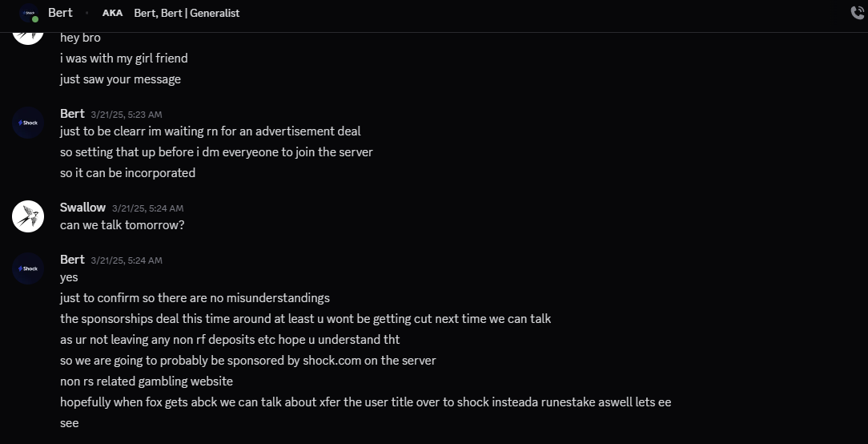Start a voice call with Bert
Screen dimensions: 868x444
(858, 13)
